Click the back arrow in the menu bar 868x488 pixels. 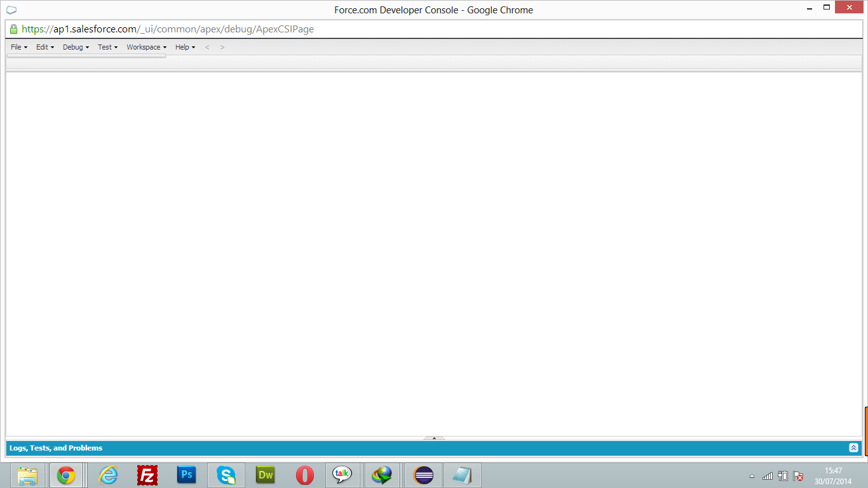tap(207, 47)
